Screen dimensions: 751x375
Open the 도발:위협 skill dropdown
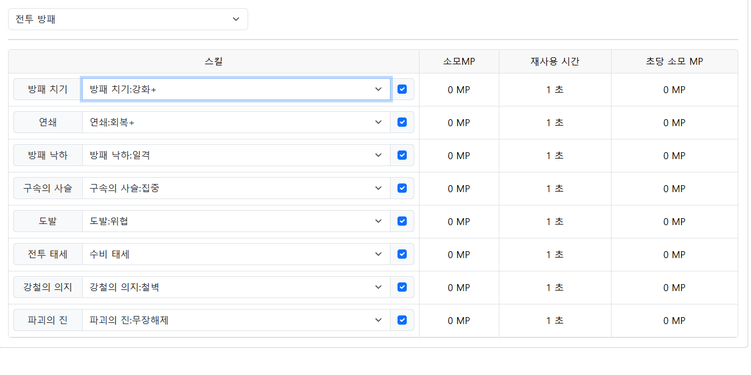[236, 221]
